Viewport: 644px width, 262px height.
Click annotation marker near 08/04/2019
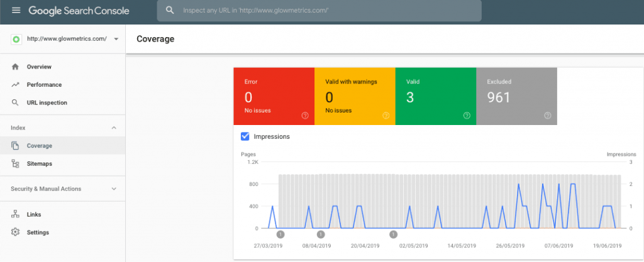point(321,234)
